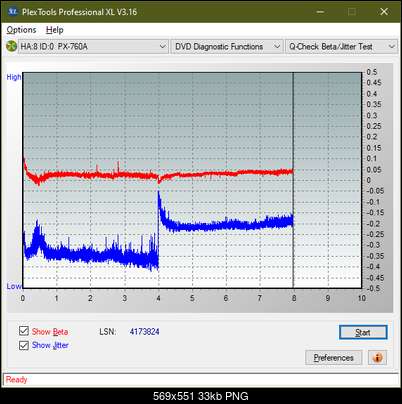Click the vertical marker line at 8 on graph
402x404 pixels.
click(293, 180)
